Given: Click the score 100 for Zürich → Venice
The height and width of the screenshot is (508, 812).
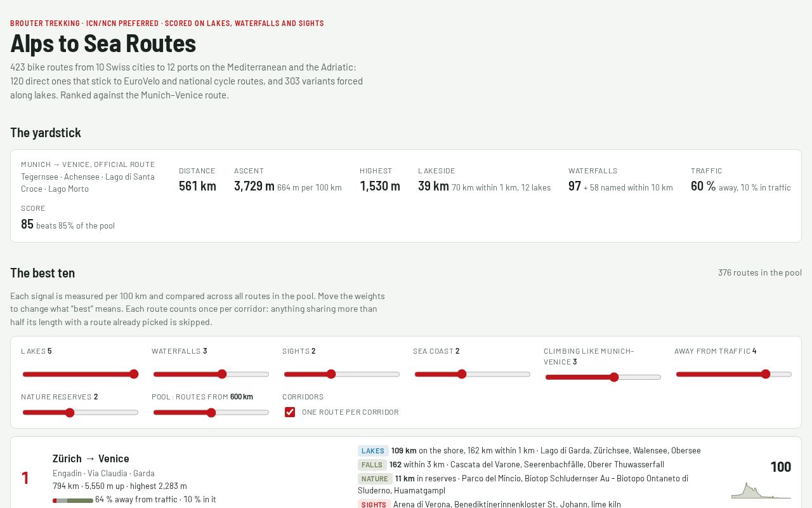Looking at the screenshot, I should point(781,467).
